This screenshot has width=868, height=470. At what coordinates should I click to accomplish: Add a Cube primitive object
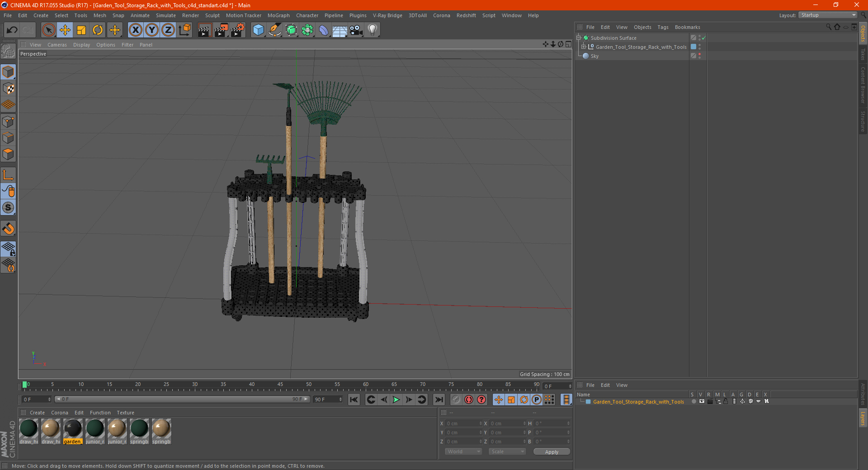(258, 30)
